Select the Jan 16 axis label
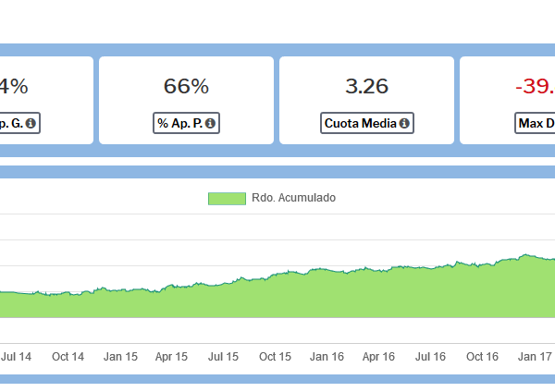 click(327, 355)
